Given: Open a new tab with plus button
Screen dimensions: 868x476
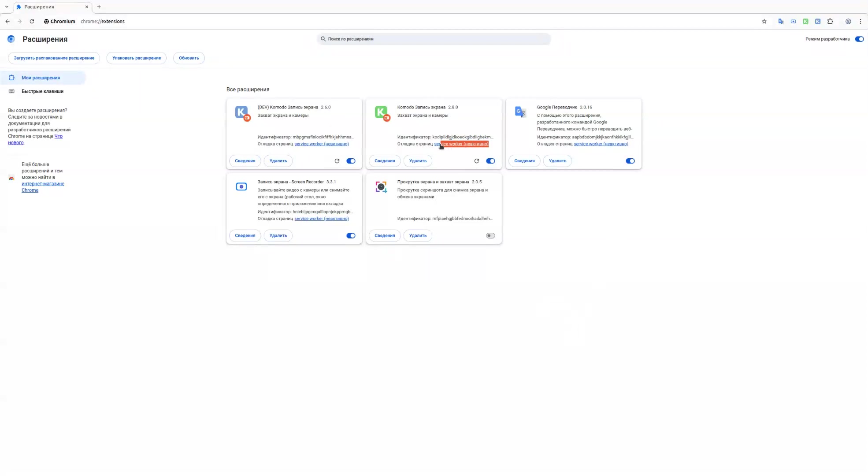Looking at the screenshot, I should [99, 7].
